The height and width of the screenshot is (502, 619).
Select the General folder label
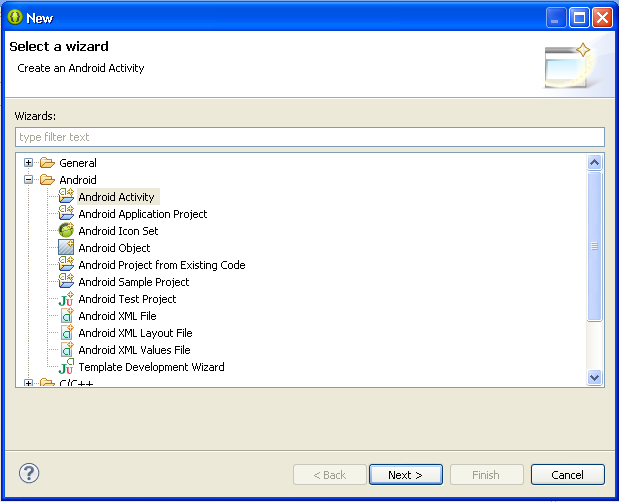(x=78, y=163)
